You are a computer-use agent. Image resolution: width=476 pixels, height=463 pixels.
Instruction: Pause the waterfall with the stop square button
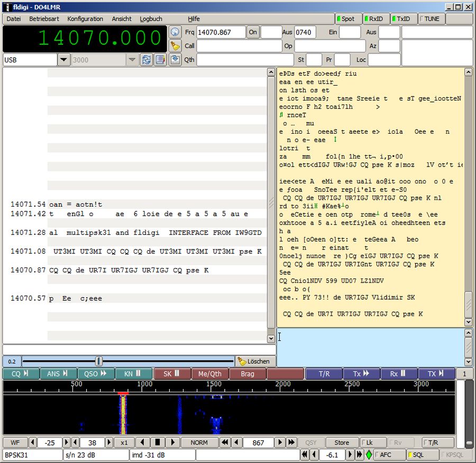click(157, 442)
